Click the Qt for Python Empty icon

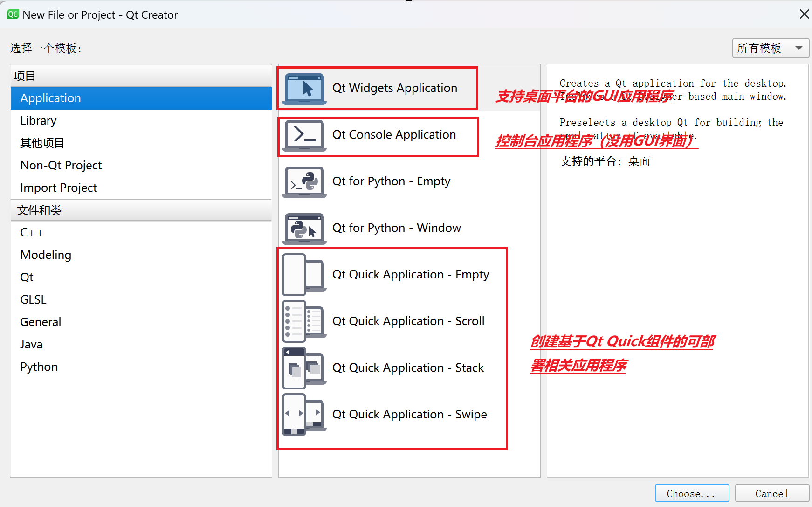(x=304, y=182)
